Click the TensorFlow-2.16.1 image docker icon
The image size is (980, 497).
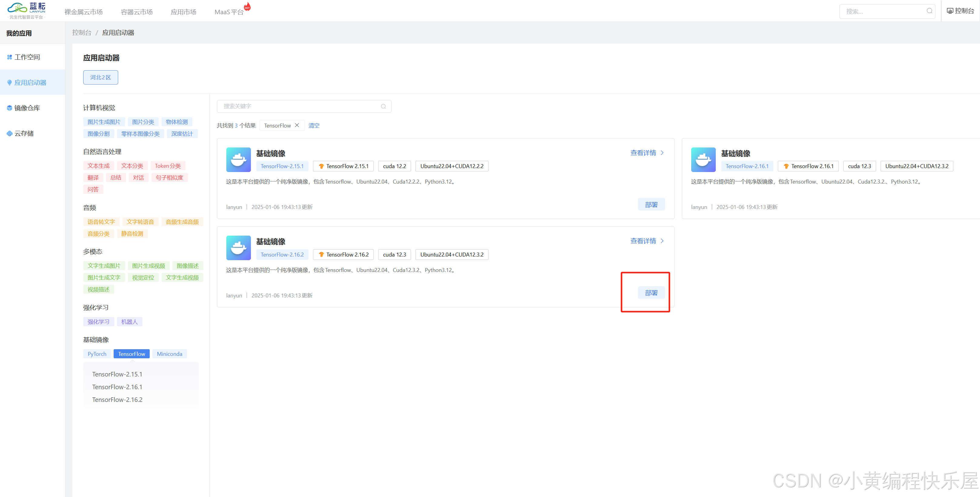[703, 160]
